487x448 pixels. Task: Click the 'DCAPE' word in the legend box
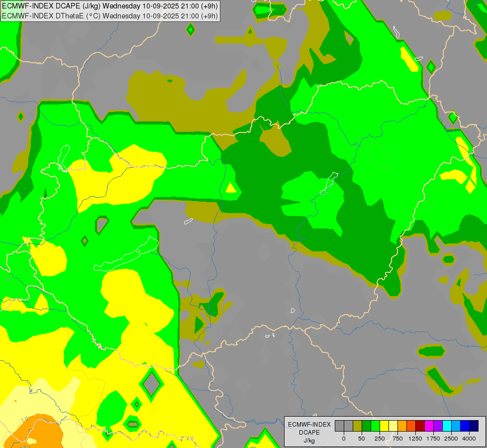[309, 433]
